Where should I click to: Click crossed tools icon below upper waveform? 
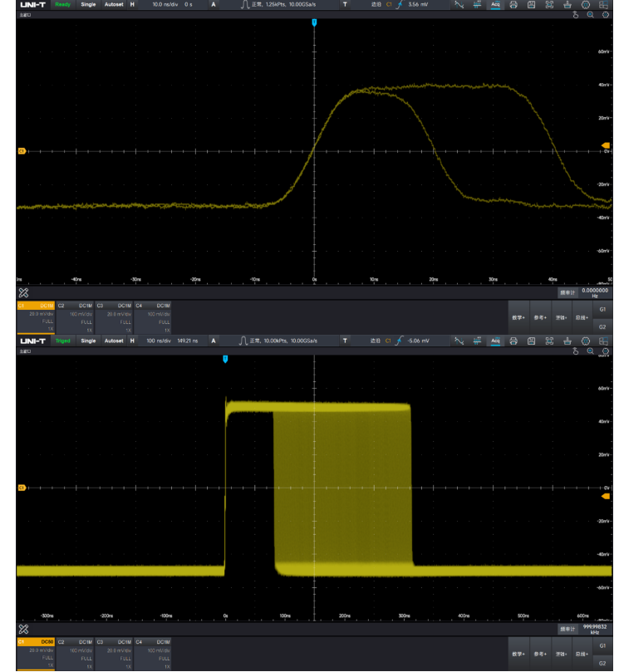click(x=23, y=292)
